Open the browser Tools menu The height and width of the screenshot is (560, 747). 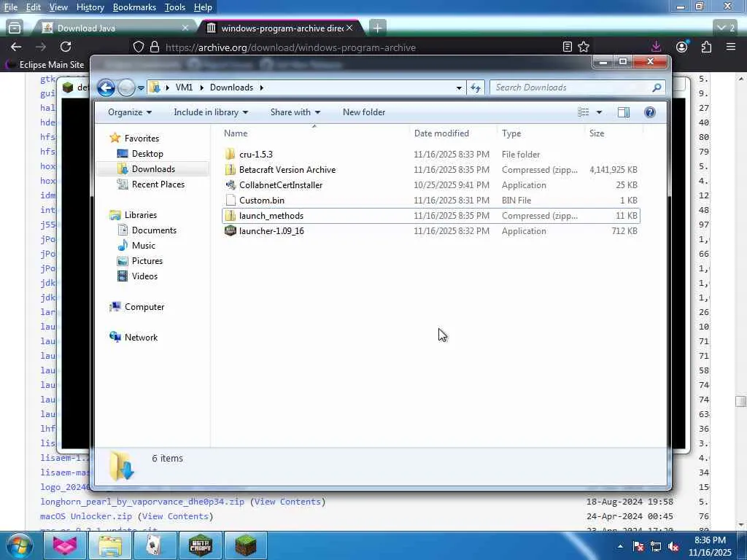click(x=175, y=7)
